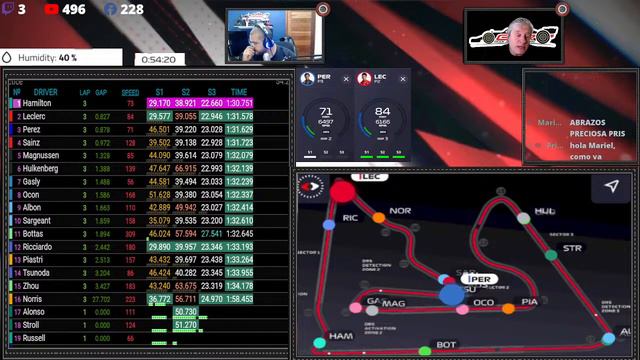The width and height of the screenshot is (640, 360).
Task: Click the humidity droplet icon
Action: (7, 58)
